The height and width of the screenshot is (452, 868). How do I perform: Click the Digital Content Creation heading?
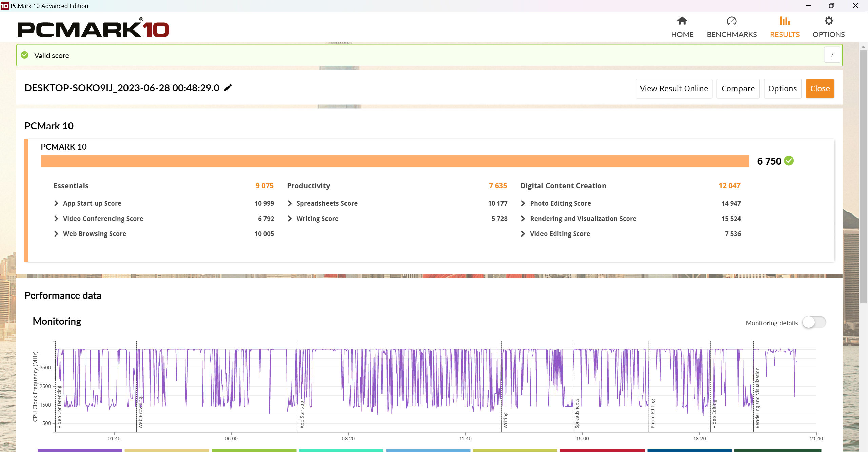[x=563, y=186]
